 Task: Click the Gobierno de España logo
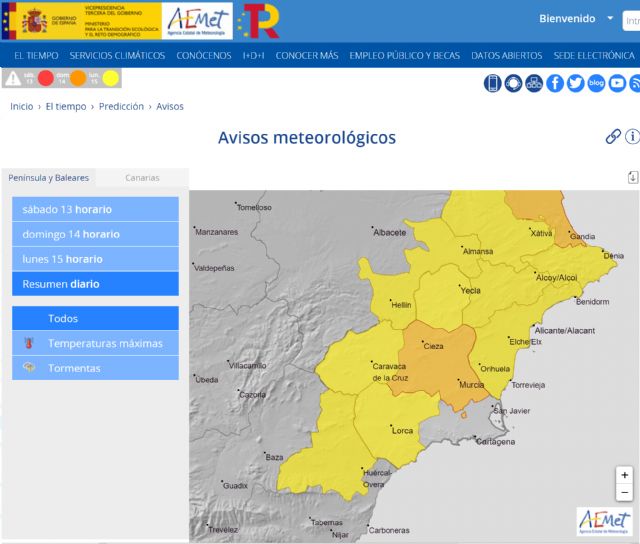coord(82,21)
